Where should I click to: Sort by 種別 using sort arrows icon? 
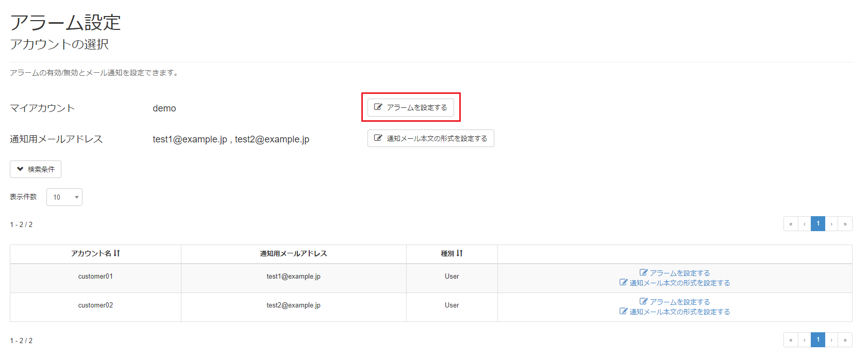pos(459,253)
